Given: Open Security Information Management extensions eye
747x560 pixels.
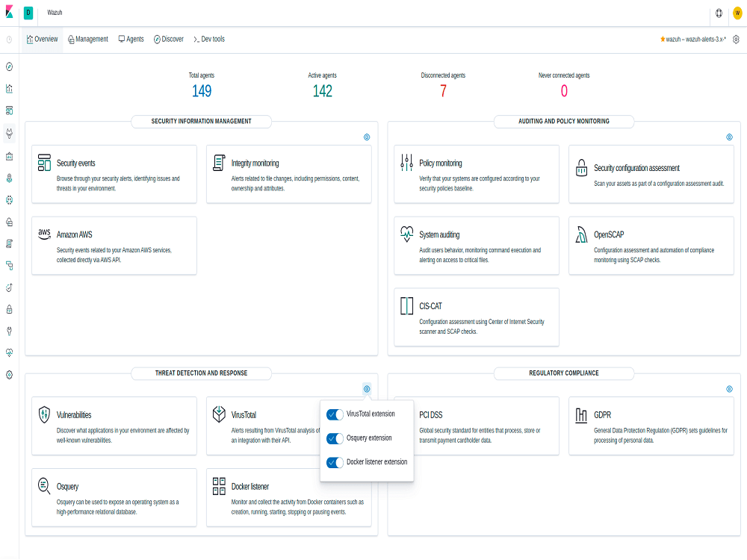Looking at the screenshot, I should pos(367,137).
